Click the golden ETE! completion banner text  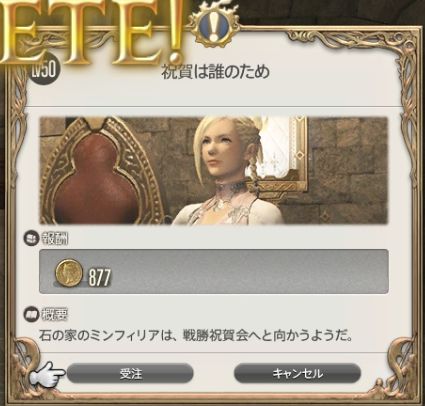(x=90, y=32)
